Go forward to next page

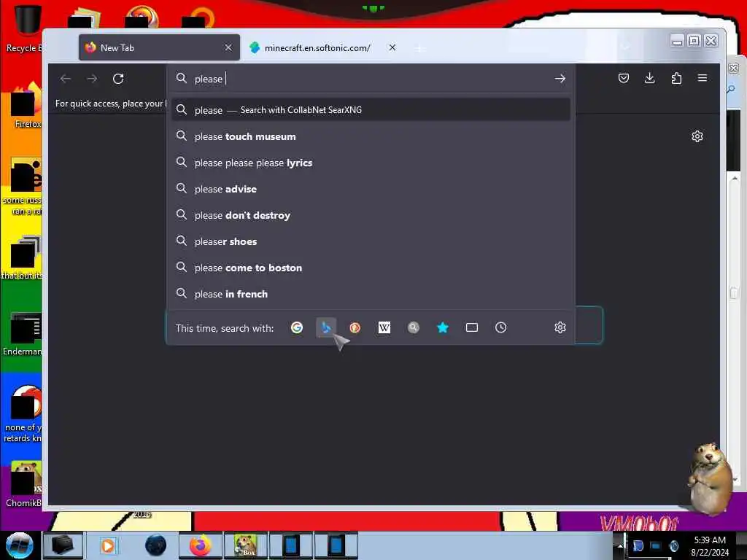tap(92, 79)
